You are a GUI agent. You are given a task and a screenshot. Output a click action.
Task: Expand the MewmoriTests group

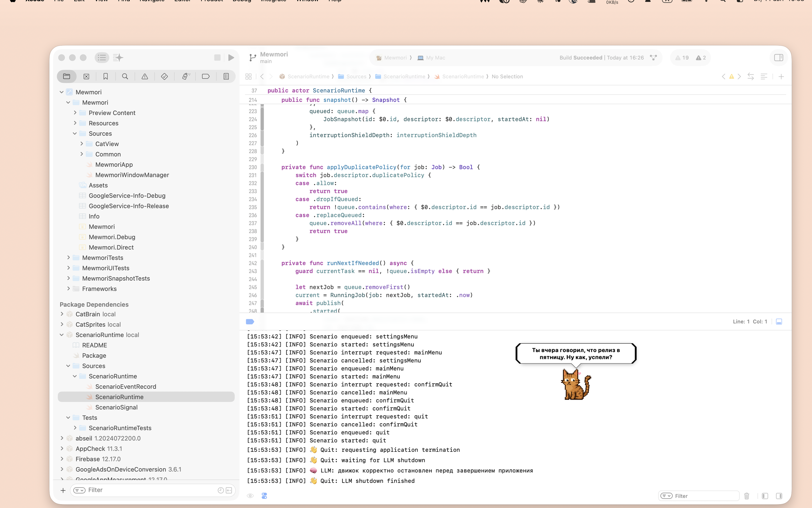68,257
